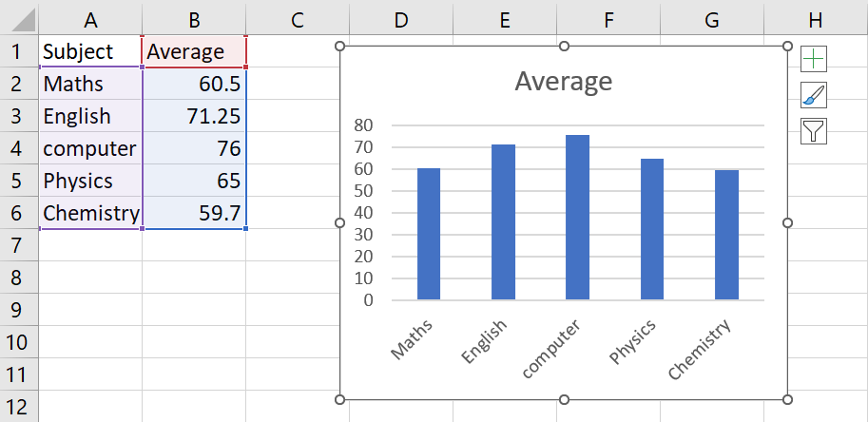The height and width of the screenshot is (422, 868).
Task: Open the Chart Styles paintbrush button
Action: click(x=814, y=95)
